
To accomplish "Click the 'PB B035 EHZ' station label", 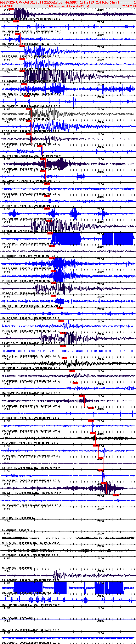I will [x=10, y=57].
